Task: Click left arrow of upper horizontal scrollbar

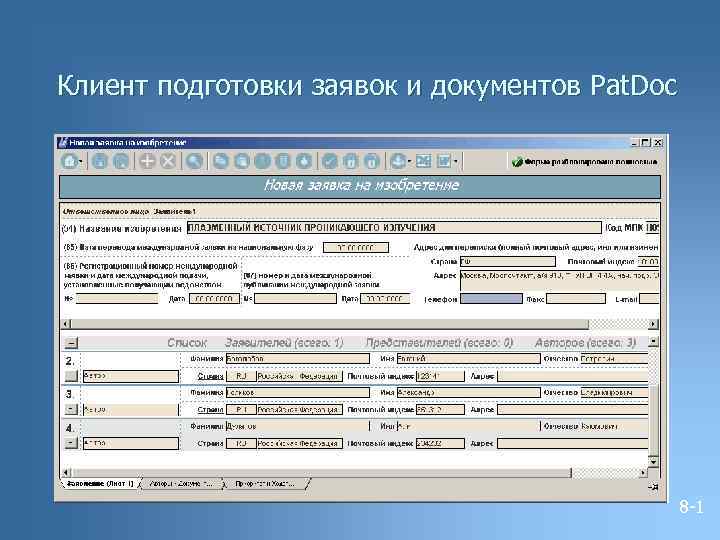Action: [x=66, y=324]
